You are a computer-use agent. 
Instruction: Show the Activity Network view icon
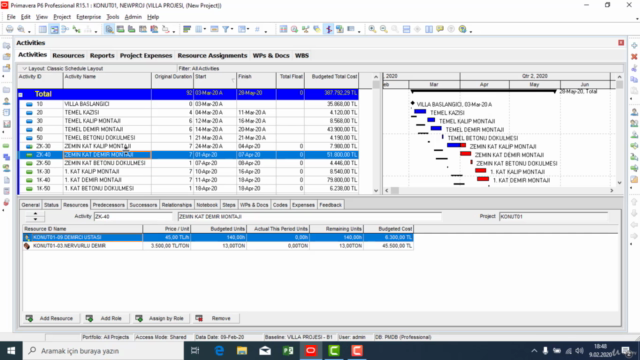pos(65,29)
